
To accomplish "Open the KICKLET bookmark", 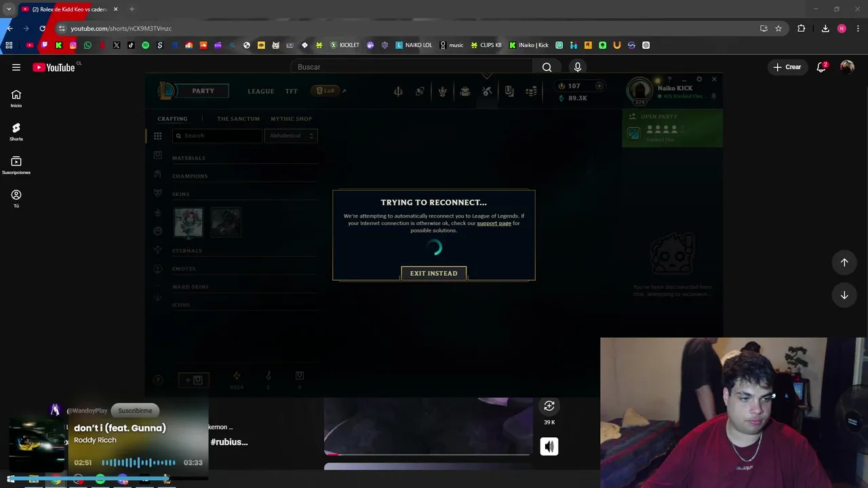I will pyautogui.click(x=345, y=45).
